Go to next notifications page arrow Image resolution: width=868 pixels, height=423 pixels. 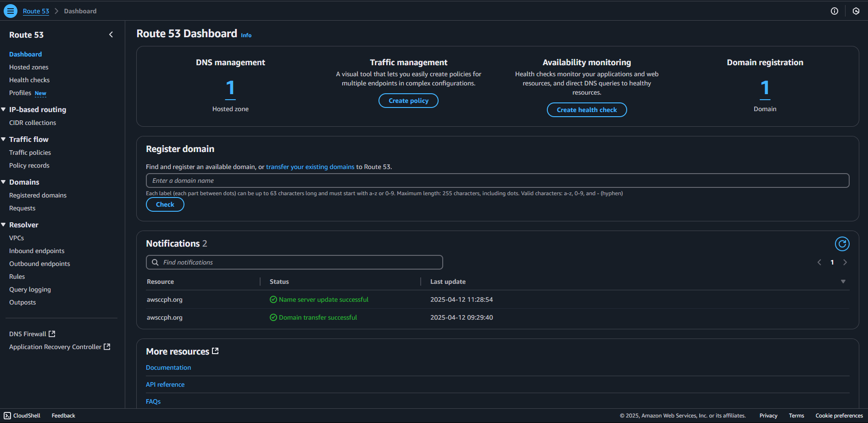pos(845,262)
